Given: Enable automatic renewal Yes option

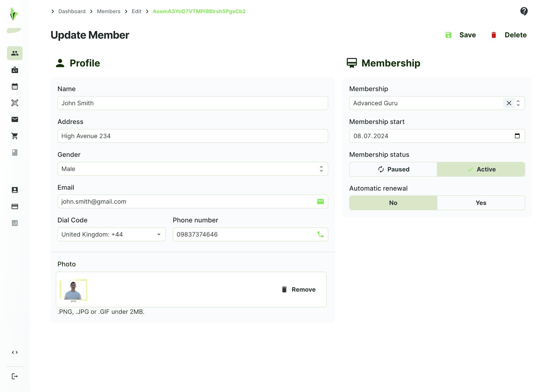Looking at the screenshot, I should pos(481,203).
